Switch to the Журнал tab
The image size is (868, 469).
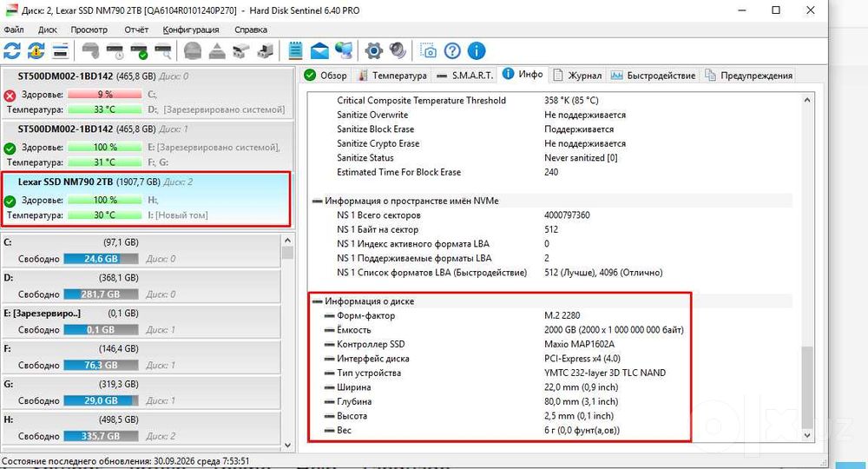577,76
